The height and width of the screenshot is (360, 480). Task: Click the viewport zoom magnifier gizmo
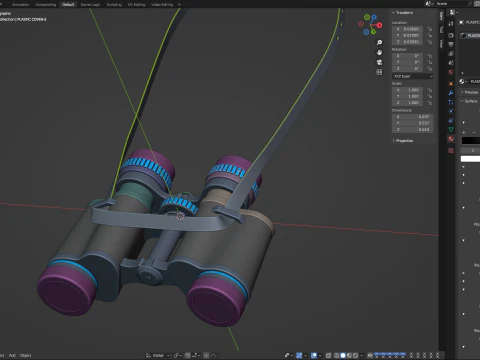pyautogui.click(x=379, y=42)
